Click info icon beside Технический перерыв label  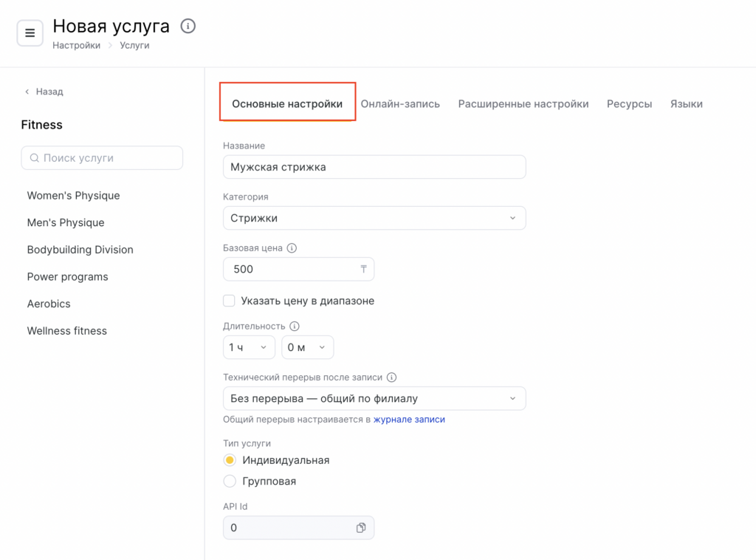pyautogui.click(x=392, y=377)
